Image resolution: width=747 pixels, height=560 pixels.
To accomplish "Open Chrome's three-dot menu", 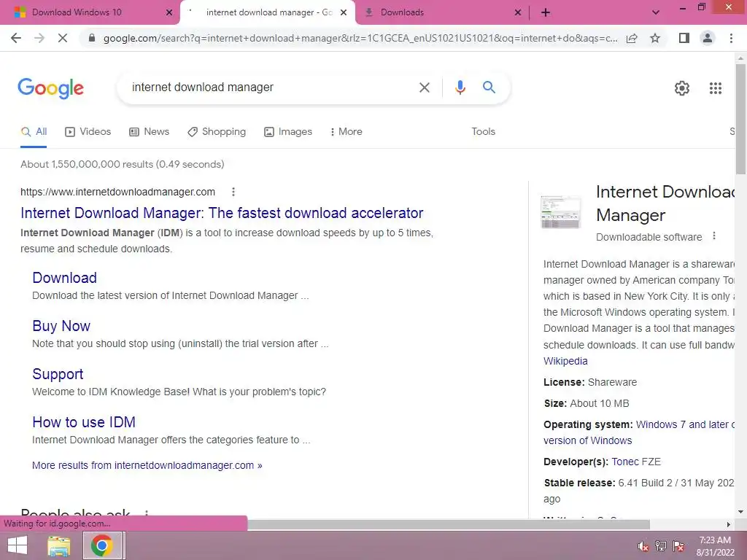I will pos(731,38).
